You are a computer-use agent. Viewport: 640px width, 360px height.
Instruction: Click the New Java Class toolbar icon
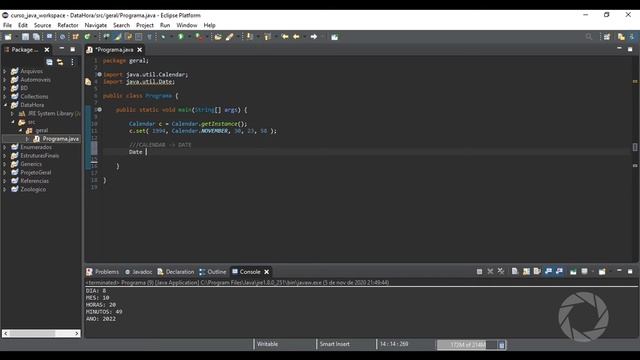pos(87,37)
